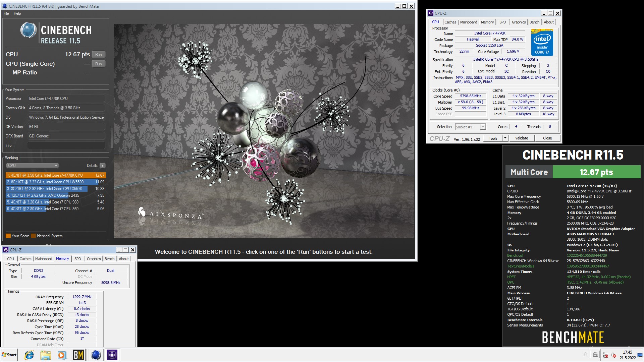Click the Validate button in CPU-Z
This screenshot has height=362, width=644.
(x=522, y=138)
